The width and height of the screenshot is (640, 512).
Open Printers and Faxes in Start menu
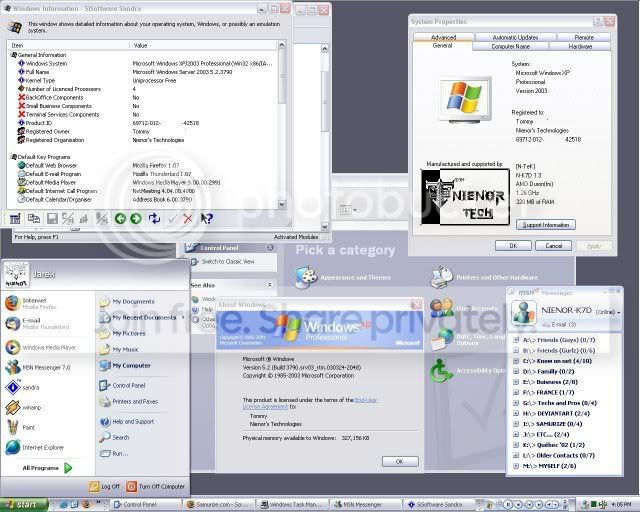coord(129,402)
